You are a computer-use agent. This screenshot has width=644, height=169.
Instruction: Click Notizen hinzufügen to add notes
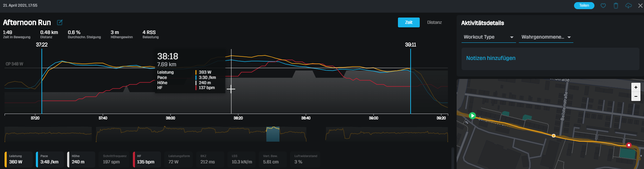[x=491, y=58]
